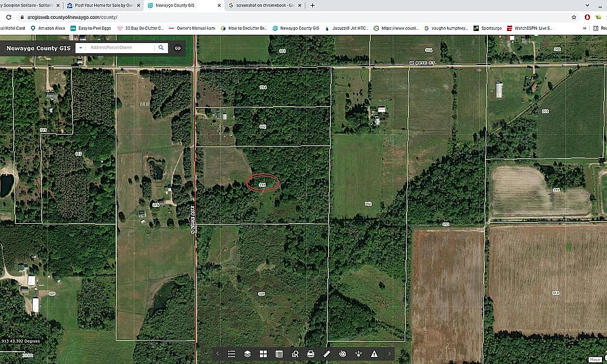The image size is (607, 364).
Task: Open 30 Day De-Clutter bookmark
Action: 140,28
